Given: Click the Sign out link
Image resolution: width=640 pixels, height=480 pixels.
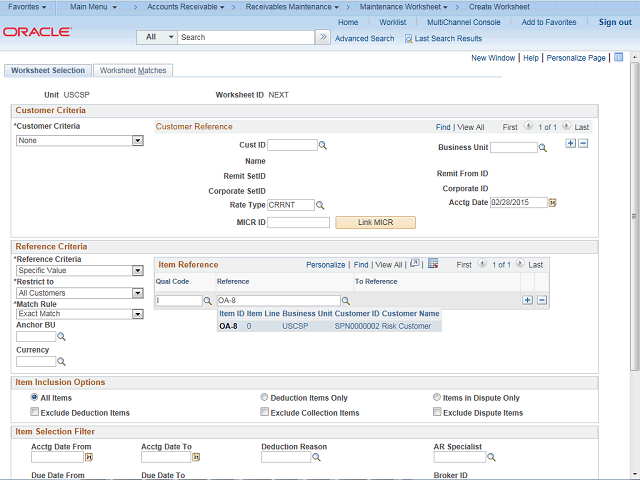Looking at the screenshot, I should coord(615,22).
